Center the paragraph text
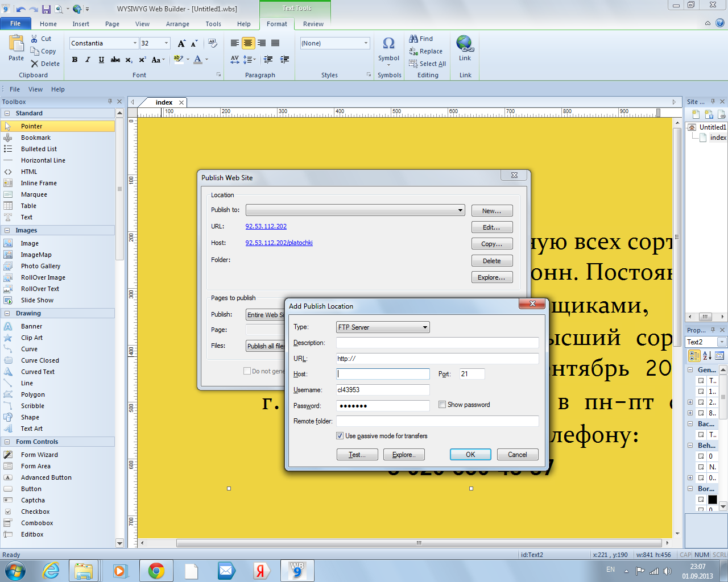This screenshot has width=728, height=582. point(248,43)
